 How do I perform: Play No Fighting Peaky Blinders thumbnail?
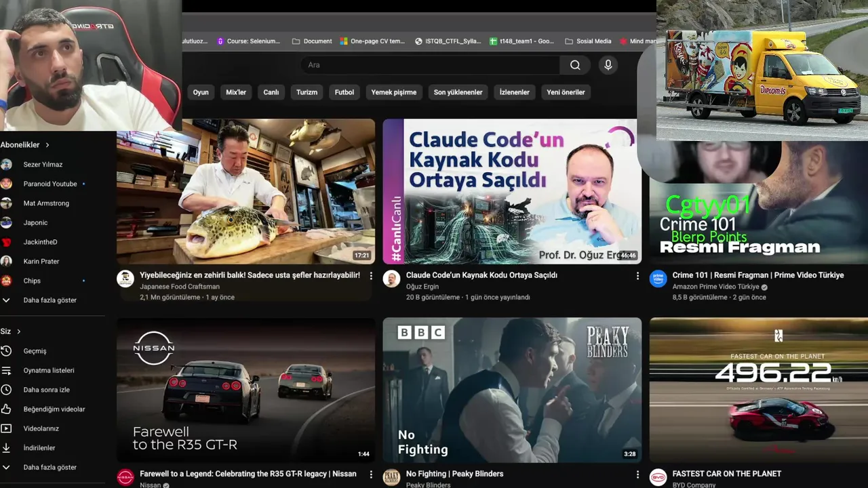coord(512,390)
